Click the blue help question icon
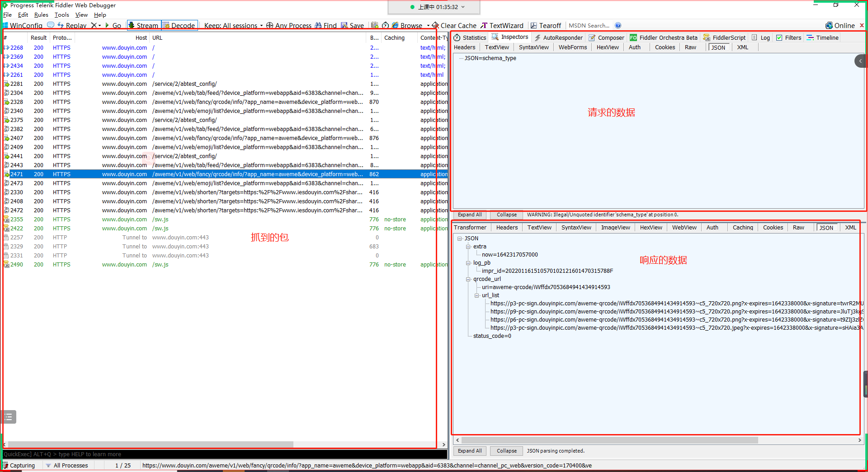Image resolution: width=868 pixels, height=472 pixels. pyautogui.click(x=618, y=25)
